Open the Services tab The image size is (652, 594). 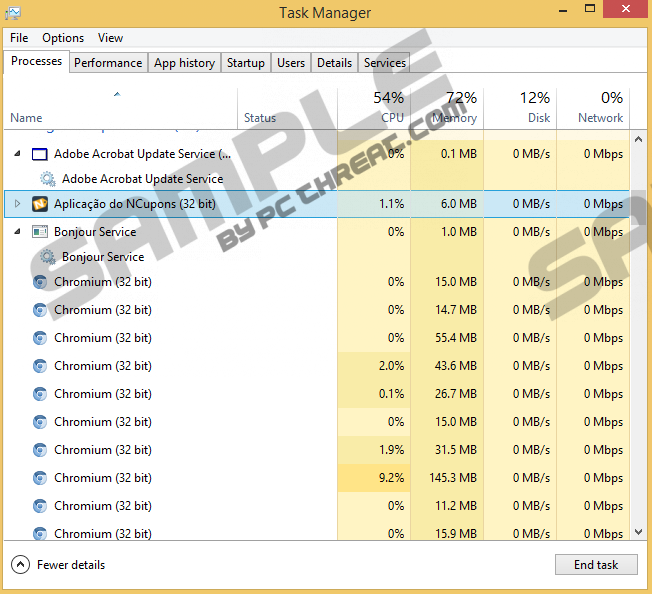click(x=384, y=63)
